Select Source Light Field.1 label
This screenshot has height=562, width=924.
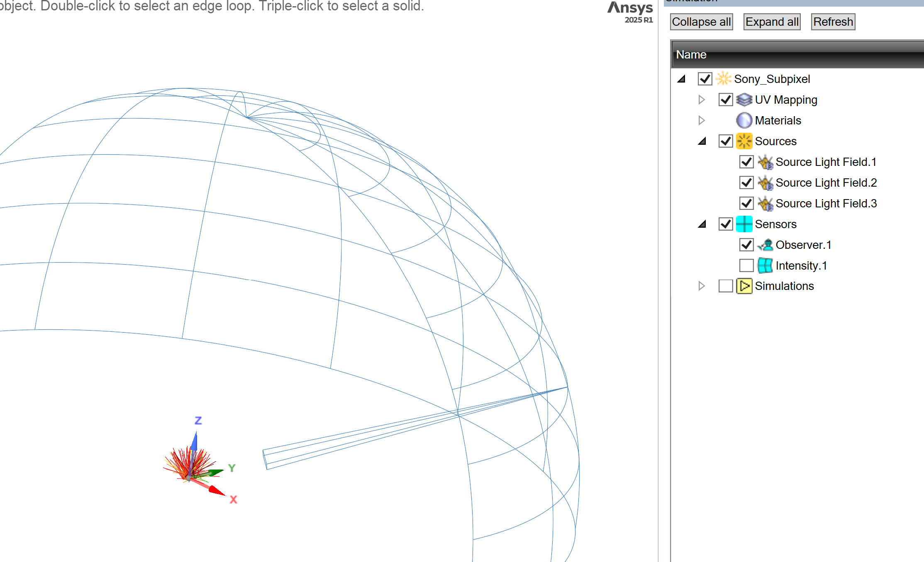pyautogui.click(x=826, y=162)
